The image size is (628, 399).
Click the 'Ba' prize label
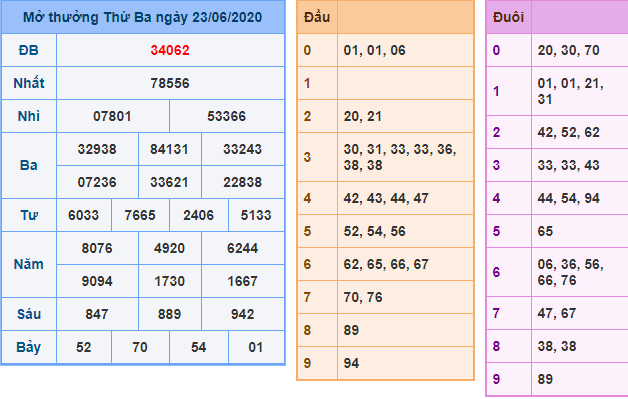(x=28, y=165)
